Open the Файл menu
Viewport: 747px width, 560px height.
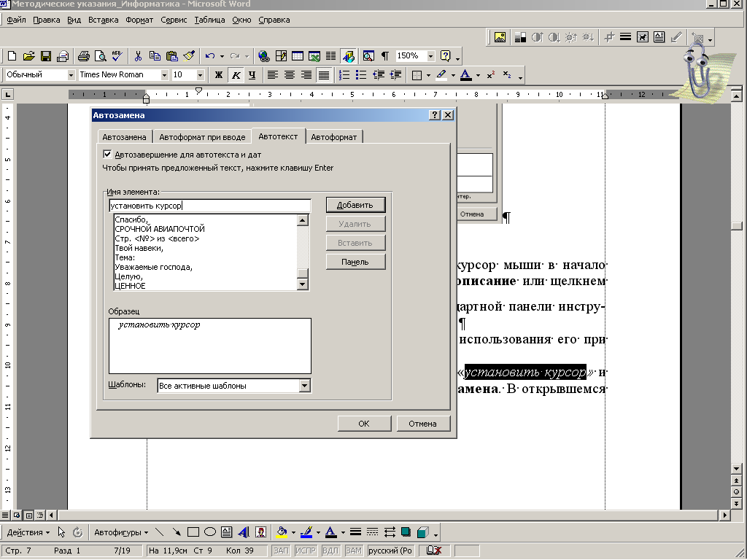16,20
